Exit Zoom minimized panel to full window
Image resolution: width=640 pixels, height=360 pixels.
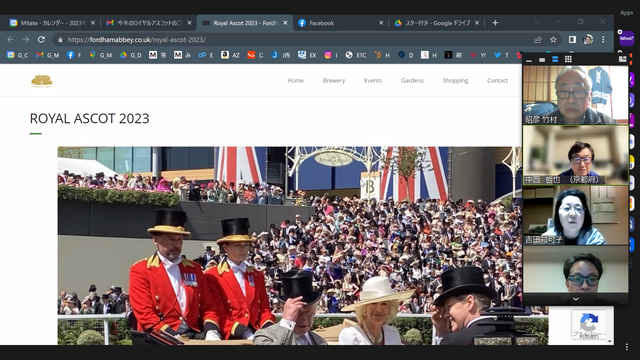622,60
